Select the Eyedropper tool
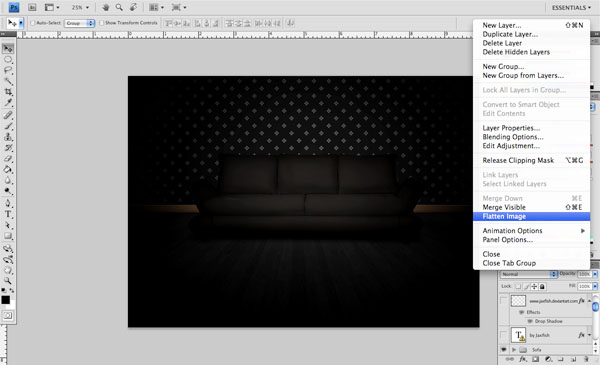Image resolution: width=600 pixels, height=365 pixels. coord(8,102)
